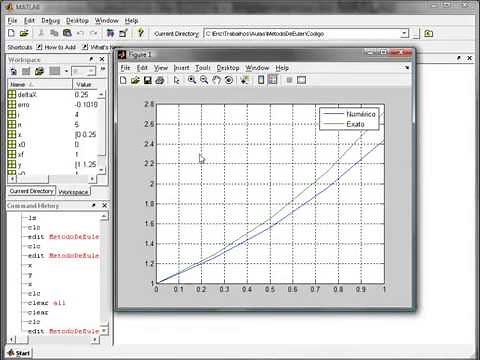This screenshot has width=480, height=360.
Task: Click the Help question mark icon
Action: 141,33
